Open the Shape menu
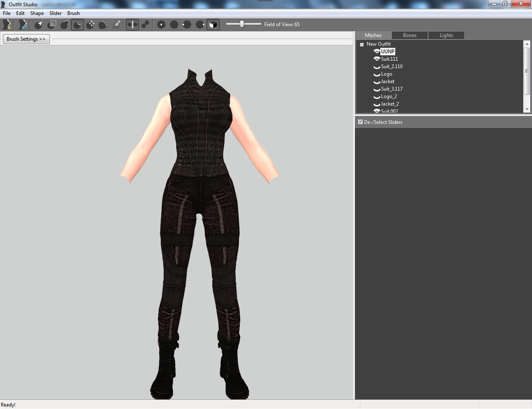This screenshot has width=532, height=409. tap(37, 13)
